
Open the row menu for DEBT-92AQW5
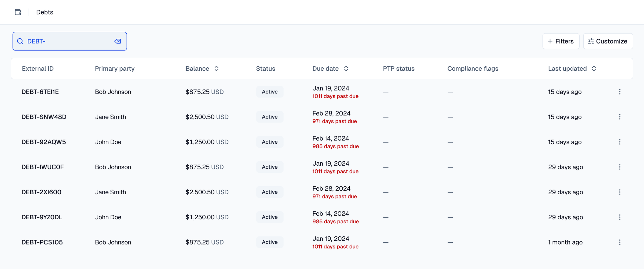pos(620,142)
